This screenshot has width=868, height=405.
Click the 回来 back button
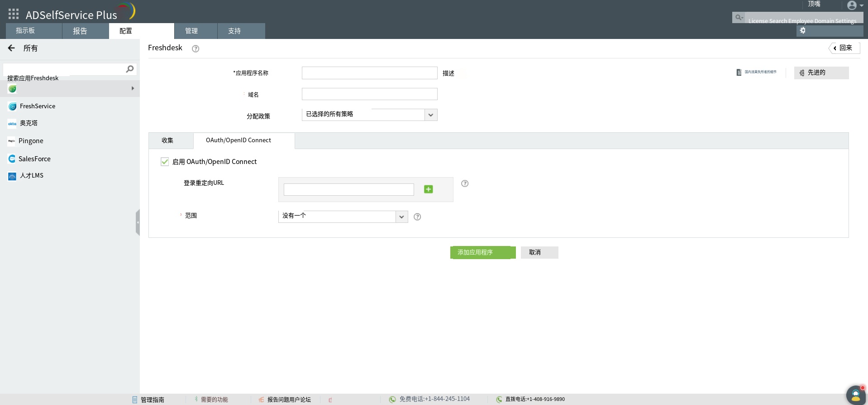(x=844, y=48)
